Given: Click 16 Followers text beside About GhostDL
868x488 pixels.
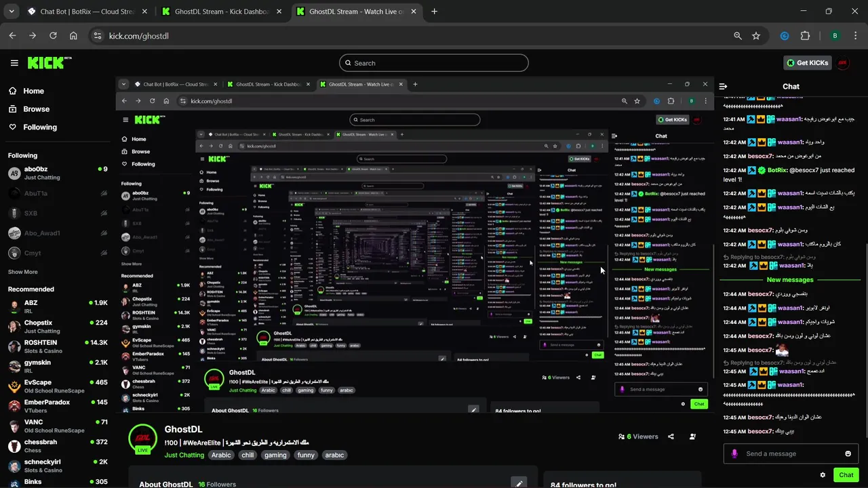Looking at the screenshot, I should [x=217, y=485].
